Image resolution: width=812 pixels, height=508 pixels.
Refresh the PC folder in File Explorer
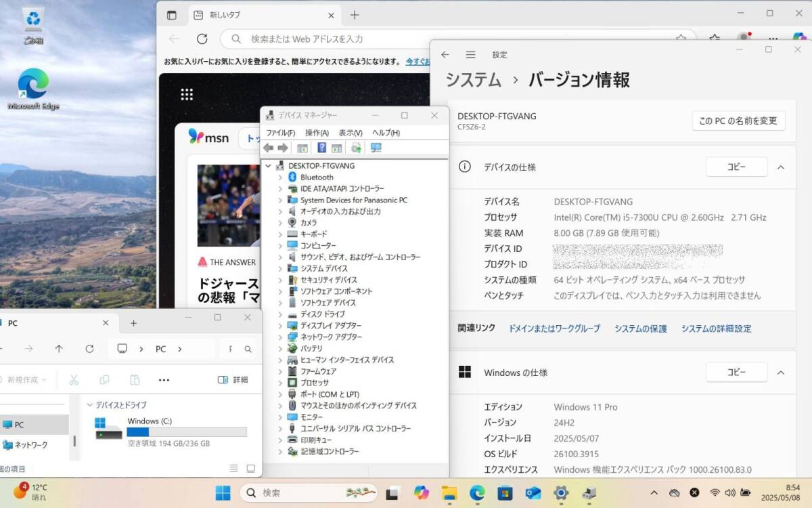89,349
